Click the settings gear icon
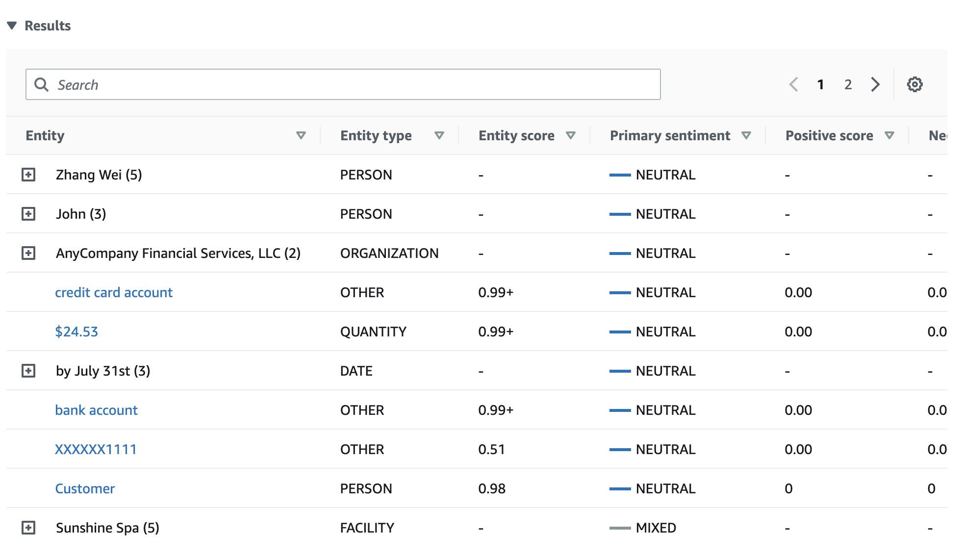The image size is (962, 560). click(915, 84)
